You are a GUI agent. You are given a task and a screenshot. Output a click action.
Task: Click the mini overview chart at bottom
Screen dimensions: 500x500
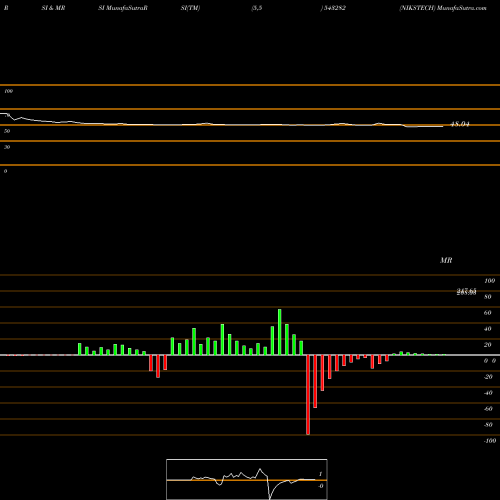[x=247, y=479]
